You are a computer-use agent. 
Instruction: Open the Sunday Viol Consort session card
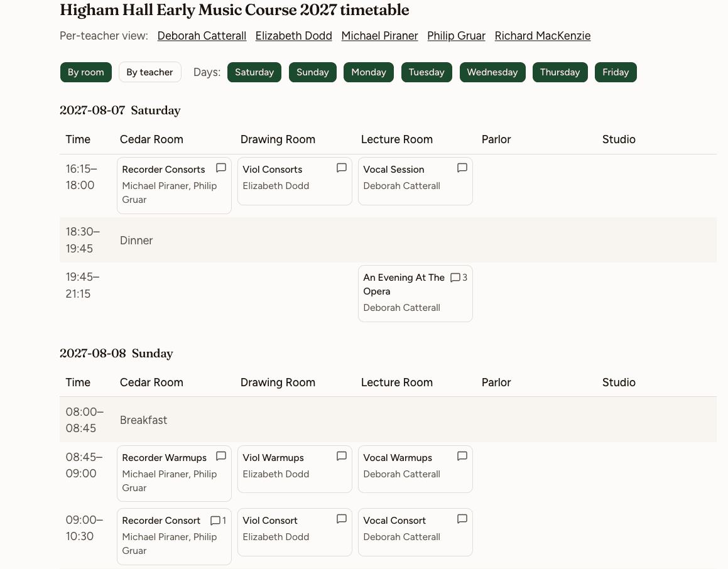click(x=295, y=533)
